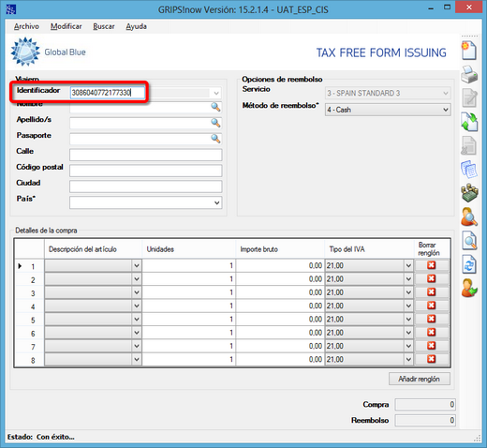
Task: Click the Ciudad input field
Action: tap(146, 187)
